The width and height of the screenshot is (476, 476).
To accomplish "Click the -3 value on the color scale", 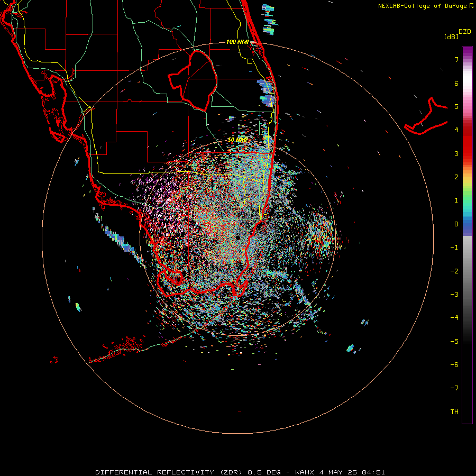I will tap(454, 295).
